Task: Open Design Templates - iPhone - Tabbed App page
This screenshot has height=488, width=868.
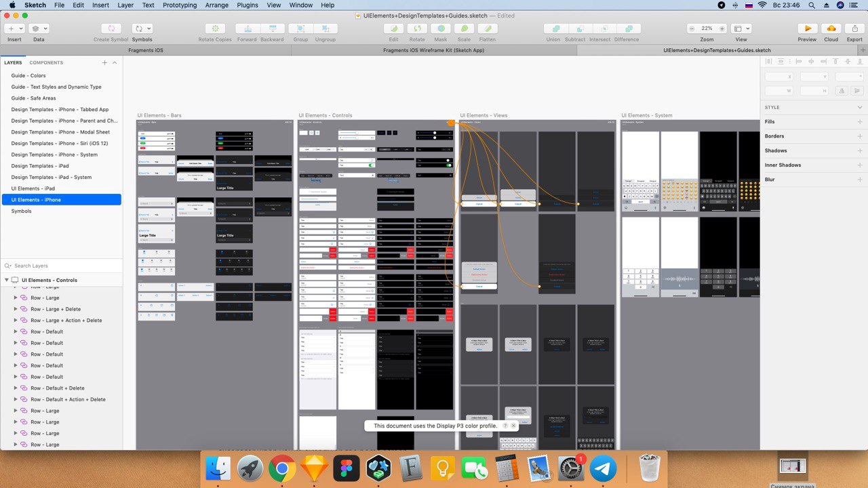Action: (x=61, y=109)
